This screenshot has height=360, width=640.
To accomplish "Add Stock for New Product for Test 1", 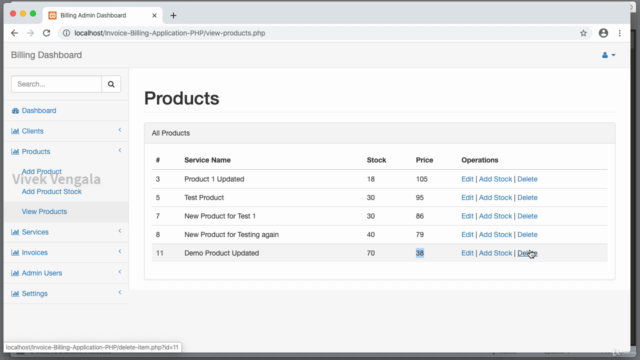I will click(495, 216).
